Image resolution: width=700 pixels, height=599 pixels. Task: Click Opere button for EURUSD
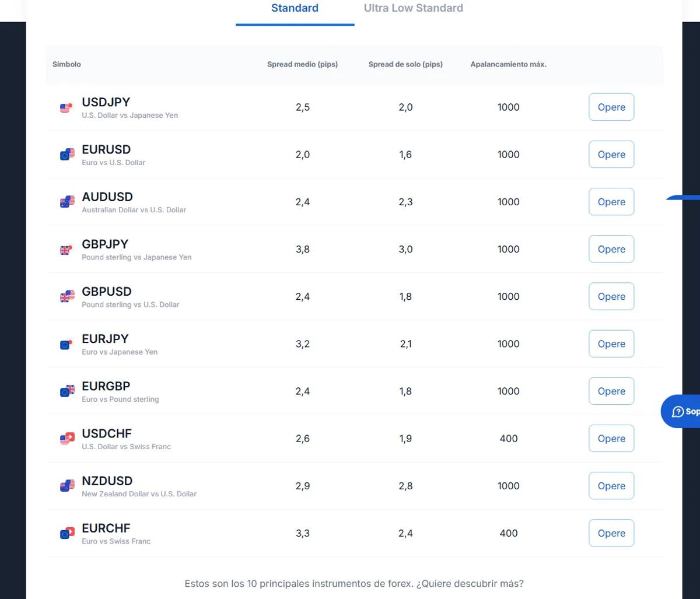click(x=611, y=155)
